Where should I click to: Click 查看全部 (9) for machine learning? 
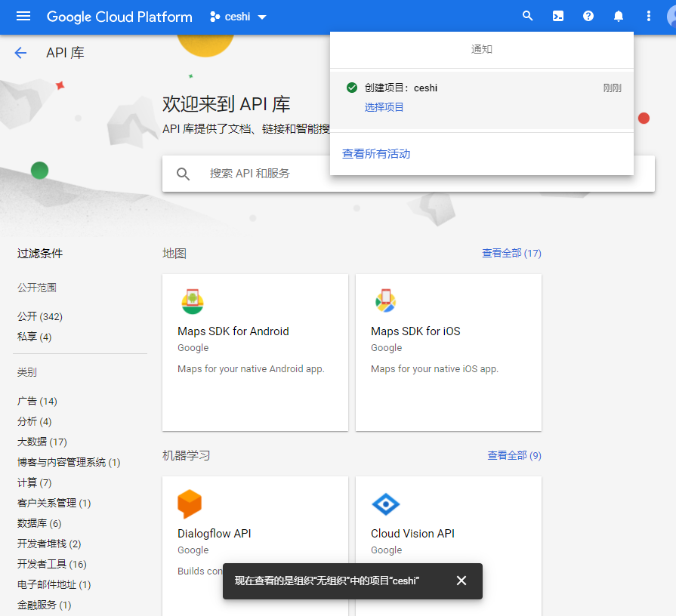click(x=514, y=456)
